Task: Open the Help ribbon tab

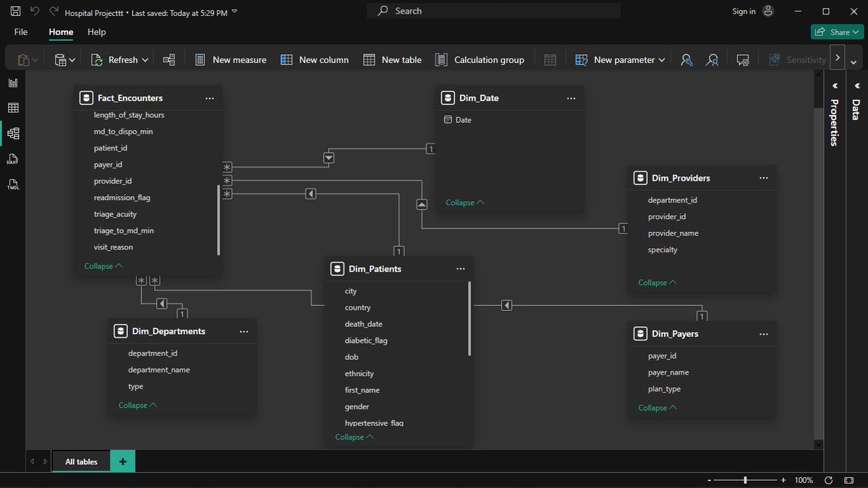Action: [96, 32]
